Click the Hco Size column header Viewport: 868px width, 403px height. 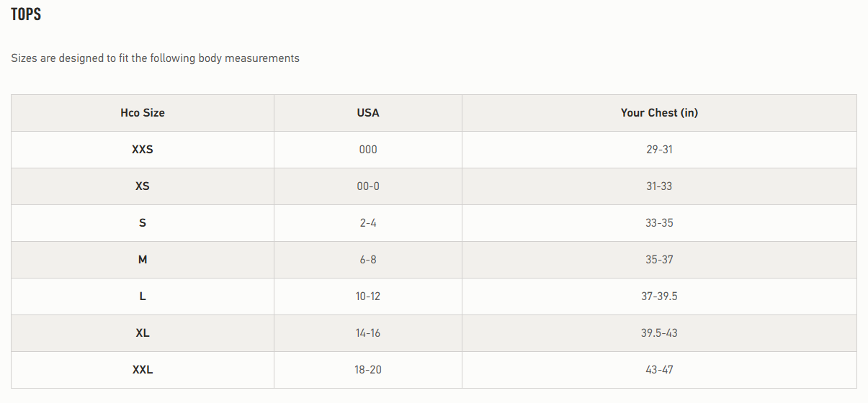pyautogui.click(x=143, y=113)
